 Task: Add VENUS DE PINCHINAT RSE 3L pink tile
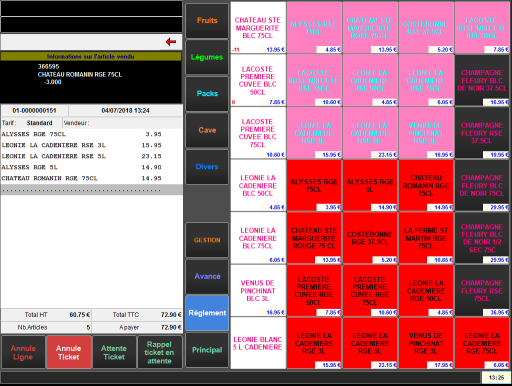426,133
